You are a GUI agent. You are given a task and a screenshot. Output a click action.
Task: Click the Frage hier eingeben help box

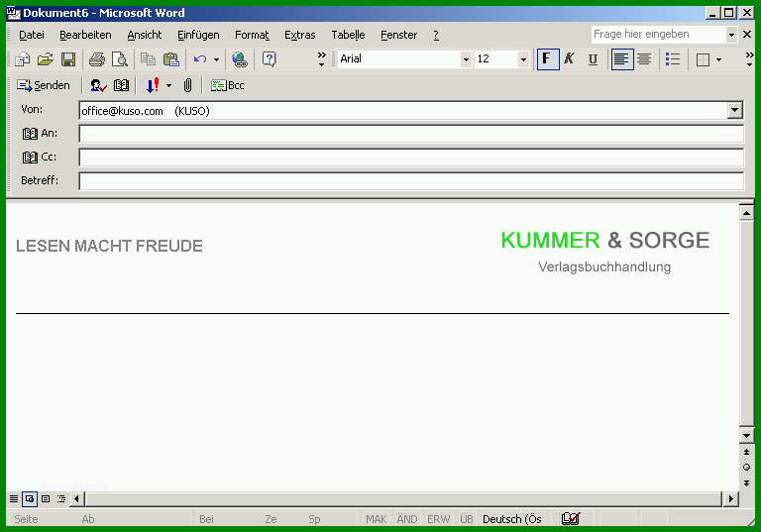pyautogui.click(x=658, y=35)
